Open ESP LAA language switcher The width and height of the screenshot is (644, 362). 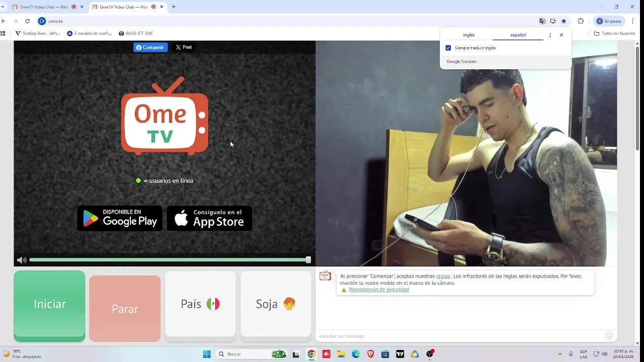pos(584,354)
